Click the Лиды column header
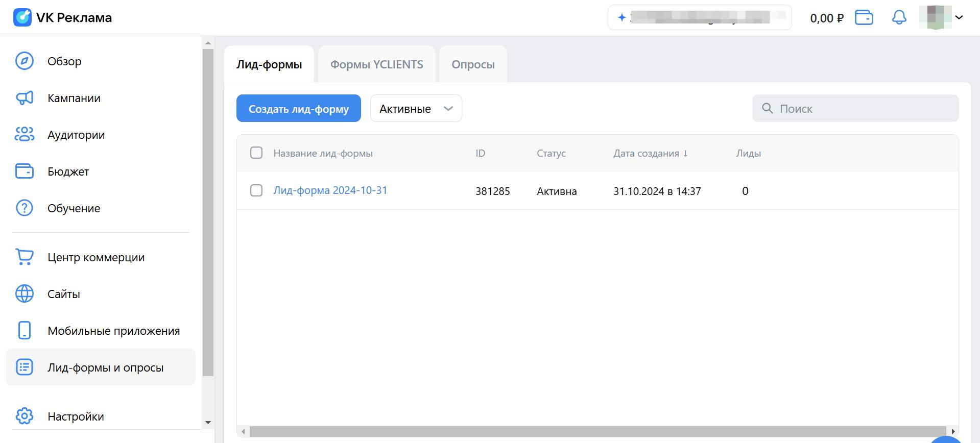The width and height of the screenshot is (980, 443). (748, 153)
